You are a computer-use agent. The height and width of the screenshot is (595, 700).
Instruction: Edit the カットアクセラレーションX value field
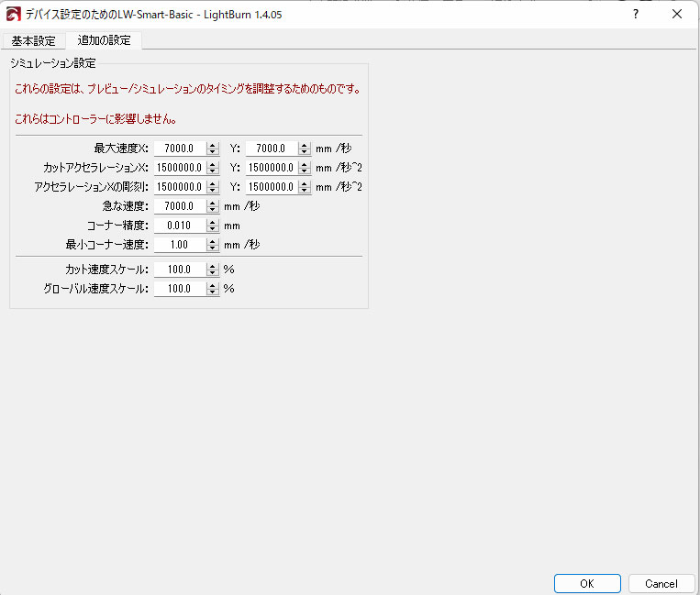[180, 167]
